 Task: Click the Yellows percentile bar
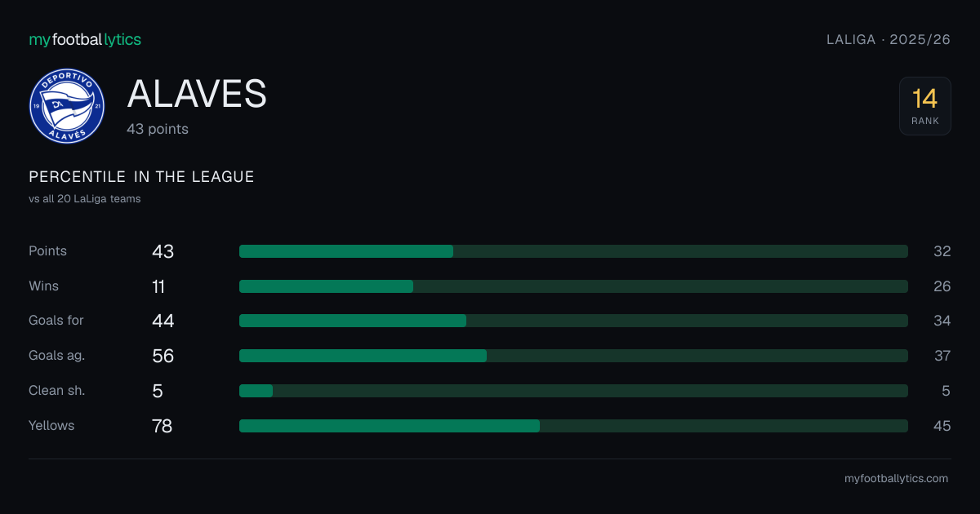coord(573,426)
